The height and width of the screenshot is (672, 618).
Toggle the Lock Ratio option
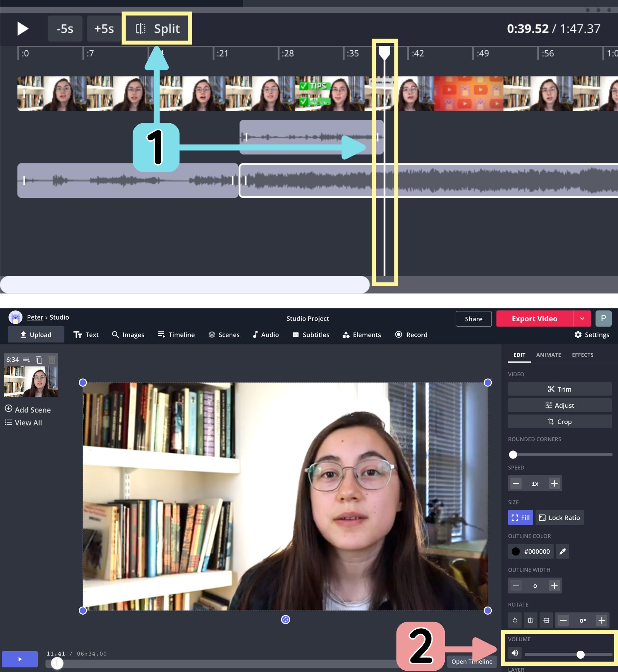[x=560, y=518]
